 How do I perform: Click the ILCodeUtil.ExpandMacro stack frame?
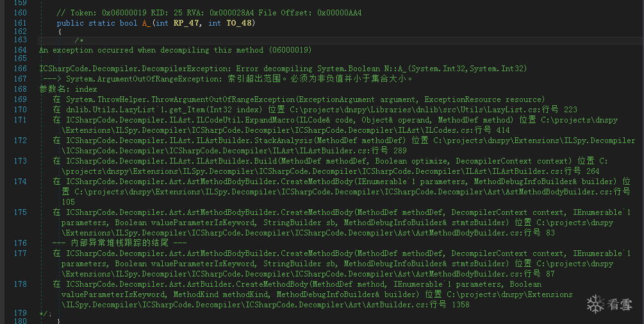[335, 125]
